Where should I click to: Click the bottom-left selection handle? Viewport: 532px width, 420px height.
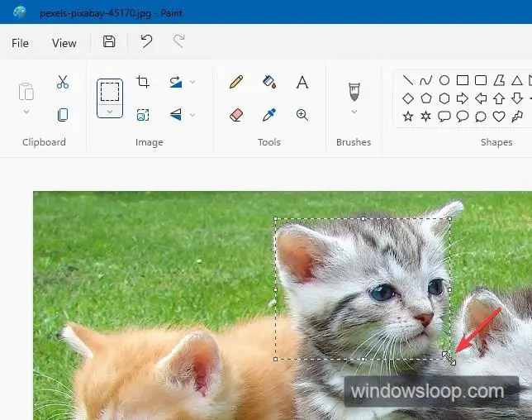click(x=276, y=359)
